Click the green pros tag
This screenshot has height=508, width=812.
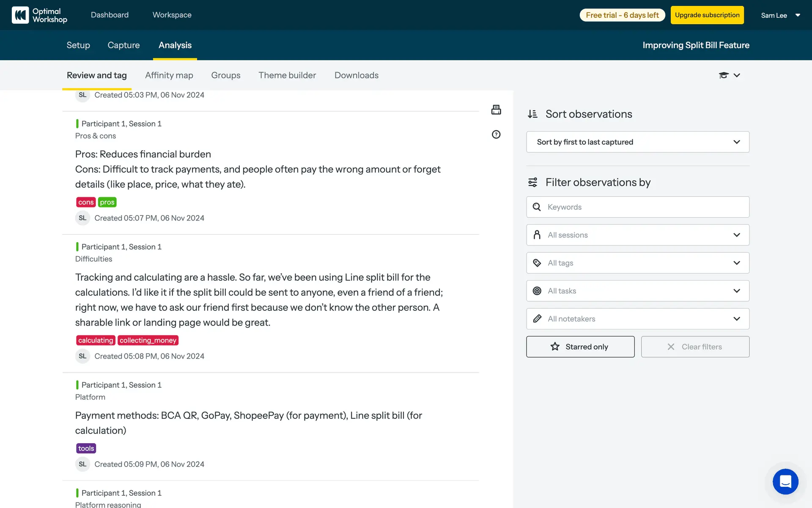click(107, 202)
